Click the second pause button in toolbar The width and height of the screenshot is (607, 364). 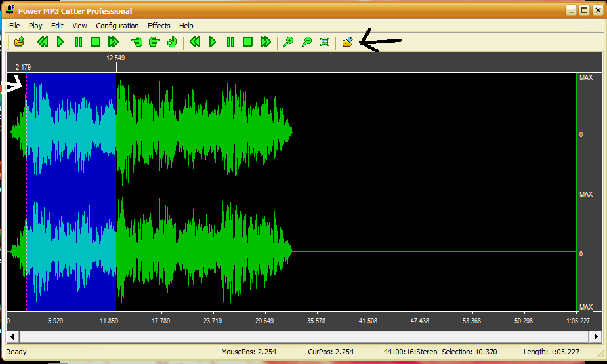(x=230, y=42)
